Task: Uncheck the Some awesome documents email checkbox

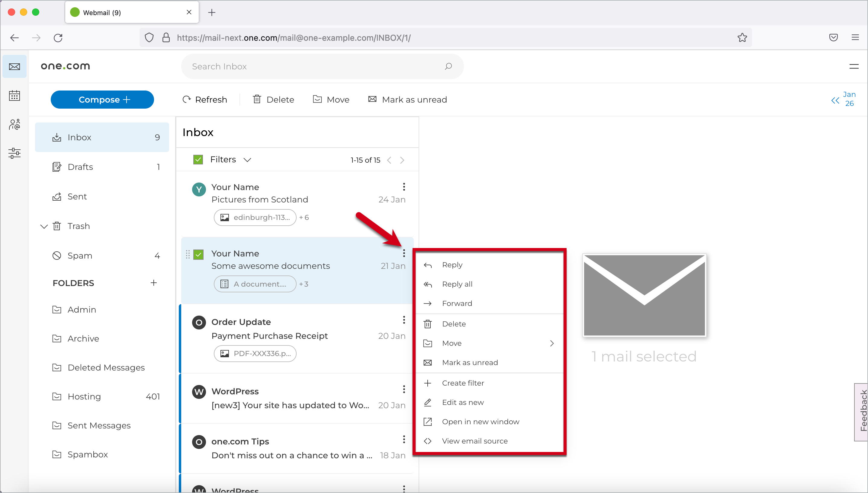Action: pos(199,254)
